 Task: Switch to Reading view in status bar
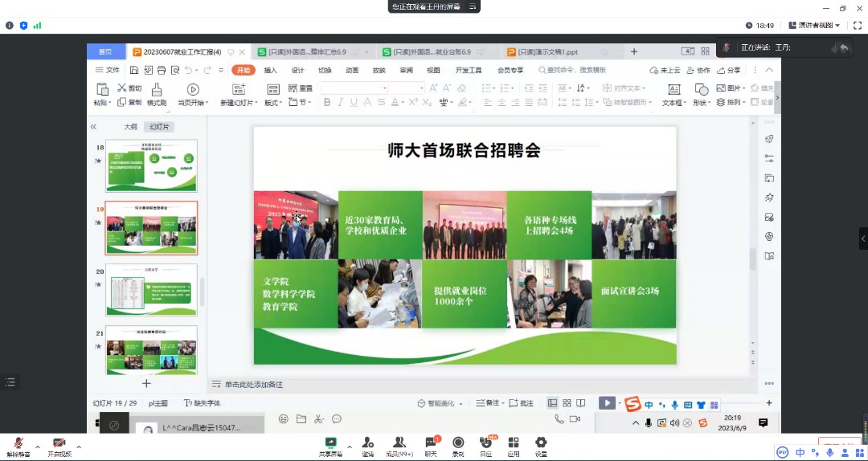pos(581,403)
